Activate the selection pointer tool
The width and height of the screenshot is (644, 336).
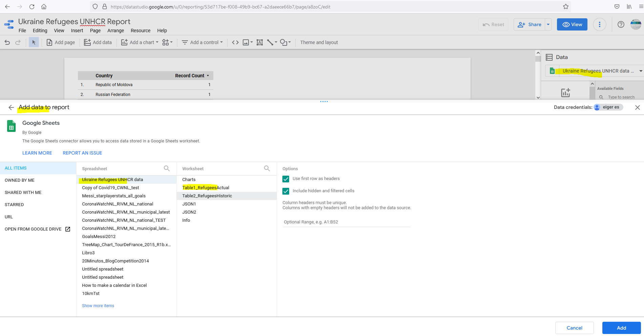point(34,42)
